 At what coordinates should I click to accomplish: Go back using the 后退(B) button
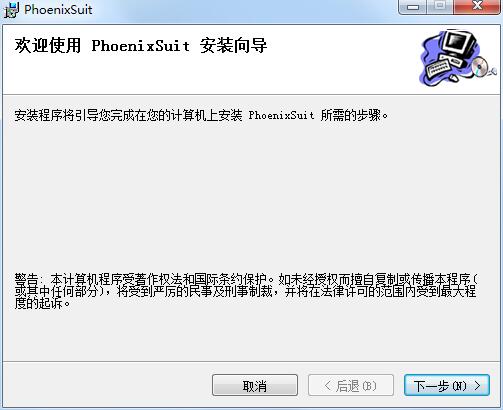[x=351, y=385]
